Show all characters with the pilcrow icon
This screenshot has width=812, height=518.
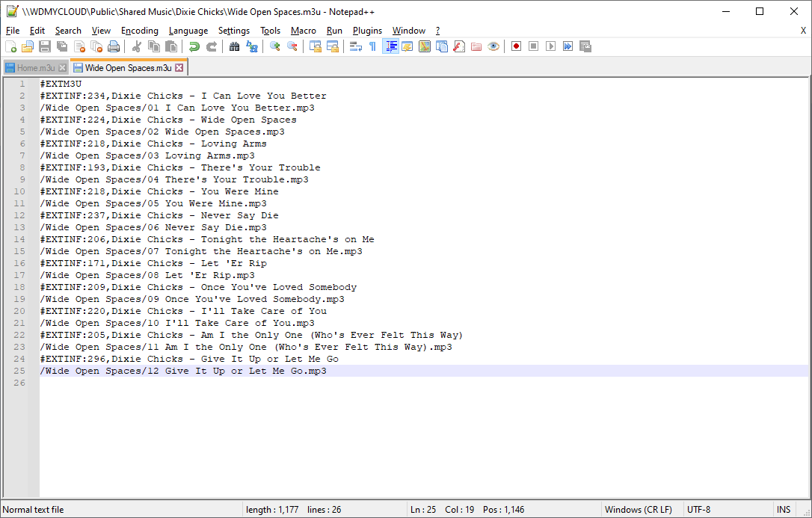[x=373, y=46]
